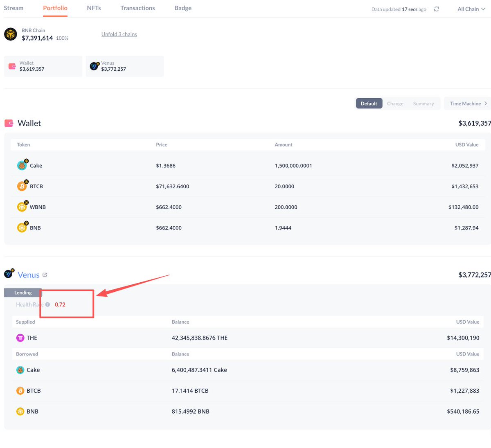
Task: Click the BNB icon in Borrowed list
Action: click(x=20, y=412)
